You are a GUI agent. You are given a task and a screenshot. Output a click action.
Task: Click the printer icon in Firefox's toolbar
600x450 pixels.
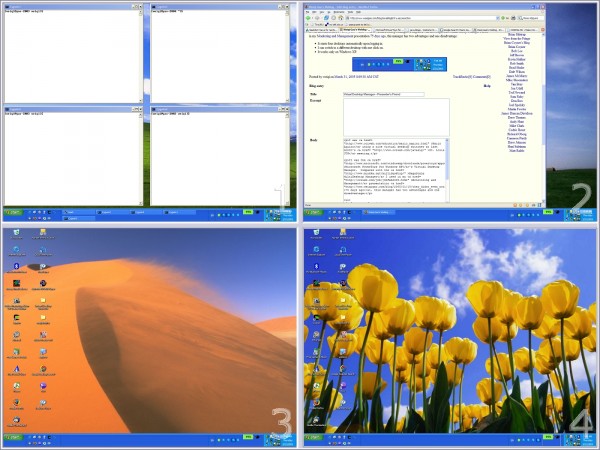click(513, 18)
